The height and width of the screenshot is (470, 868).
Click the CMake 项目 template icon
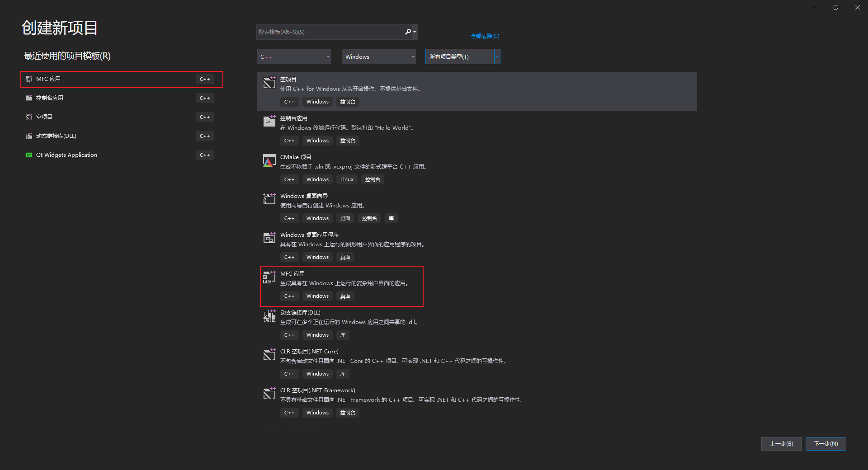tap(269, 160)
